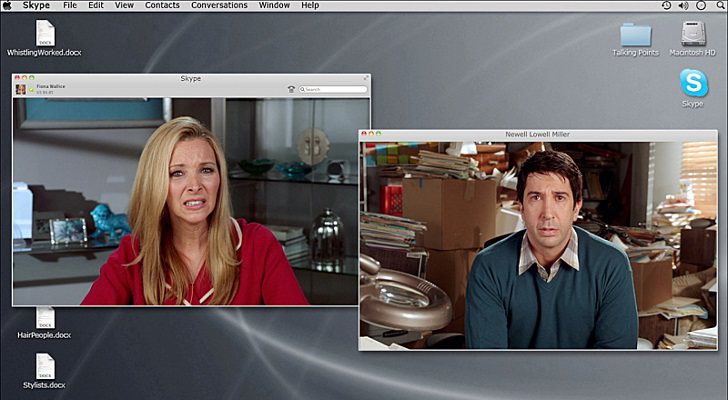Open the Macintosh HD drive icon
Image resolution: width=728 pixels, height=400 pixels.
pos(693,35)
